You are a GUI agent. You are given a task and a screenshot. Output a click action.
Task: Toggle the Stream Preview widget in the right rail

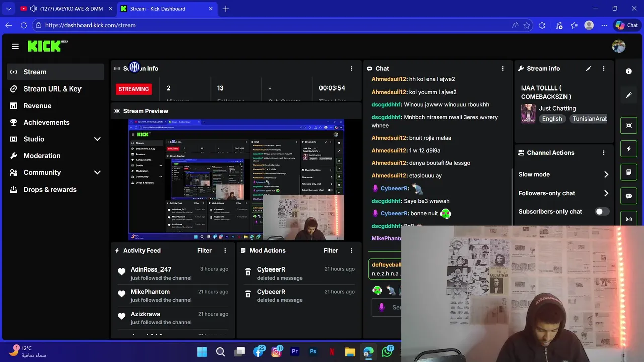pyautogui.click(x=629, y=126)
